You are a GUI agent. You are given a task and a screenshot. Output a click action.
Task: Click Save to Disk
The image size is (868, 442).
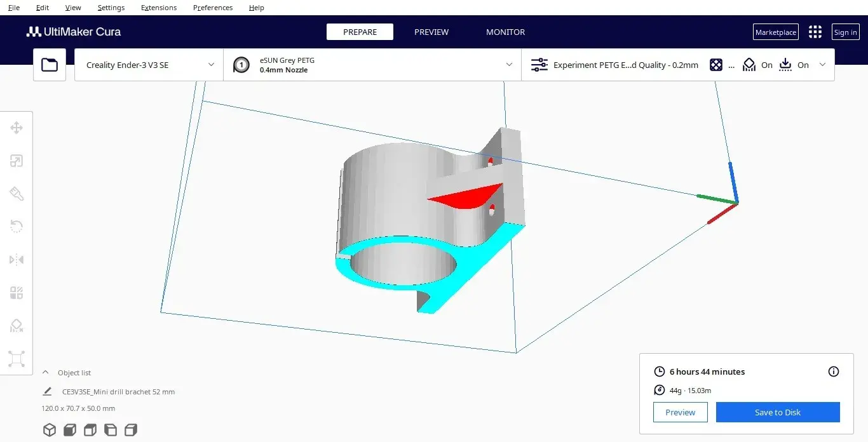pos(778,412)
